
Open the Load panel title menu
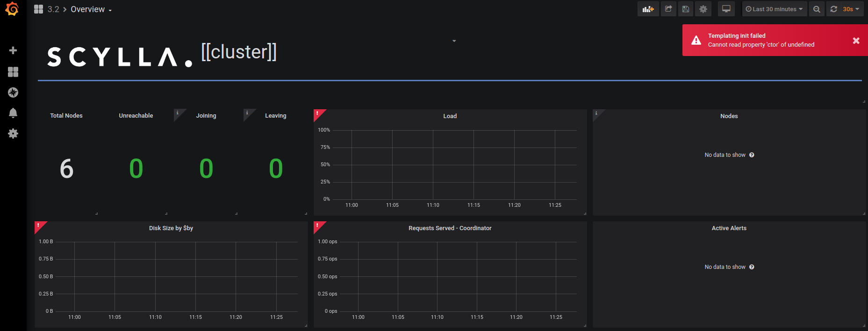click(450, 116)
